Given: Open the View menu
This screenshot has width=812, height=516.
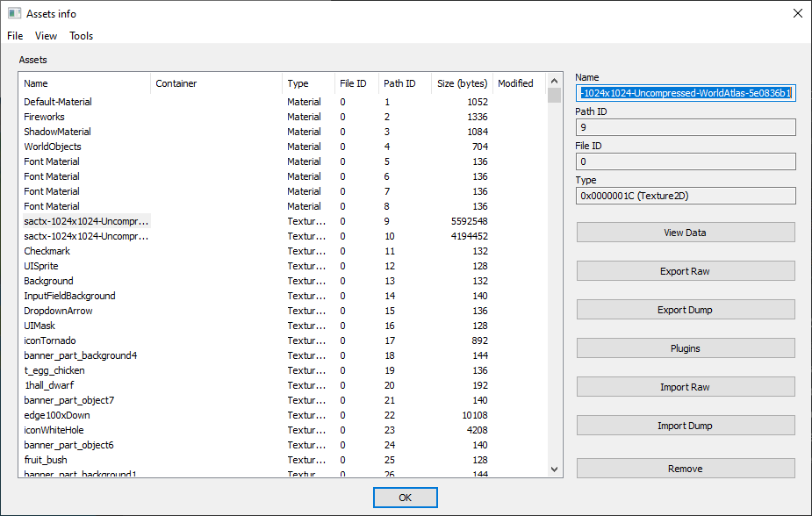Looking at the screenshot, I should (x=46, y=36).
